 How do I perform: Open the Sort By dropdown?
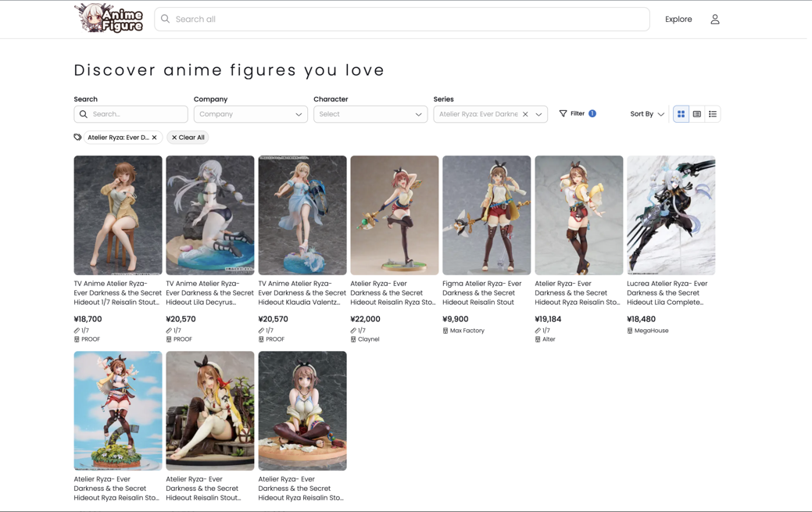coord(647,114)
